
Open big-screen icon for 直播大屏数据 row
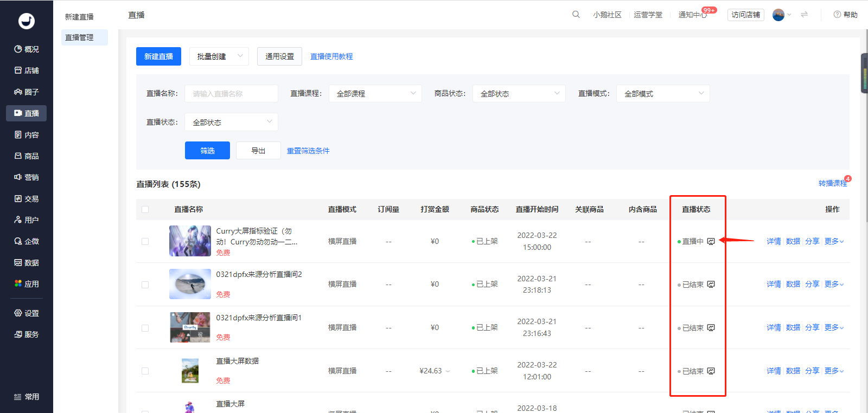(711, 371)
